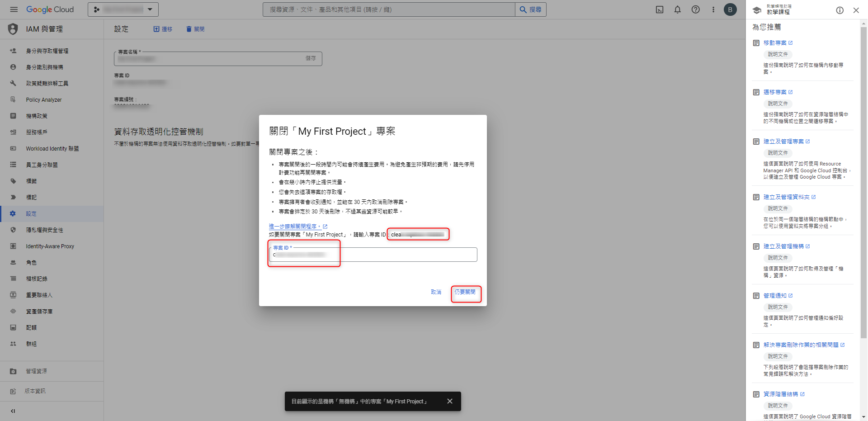Click the 儲存 save button
Viewport: 868px width, 421px height.
coord(311,58)
